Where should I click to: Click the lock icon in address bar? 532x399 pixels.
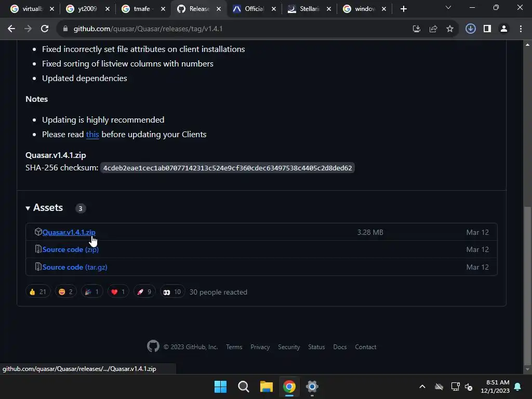point(65,29)
